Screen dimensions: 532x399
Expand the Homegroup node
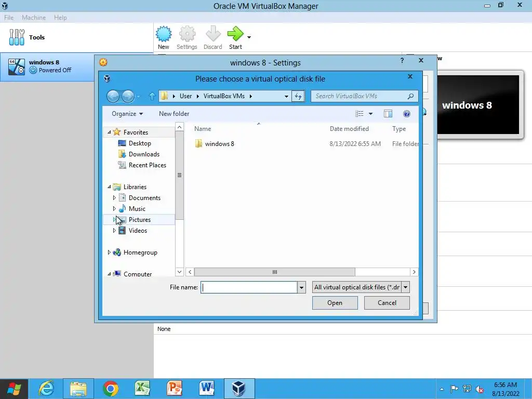click(109, 252)
